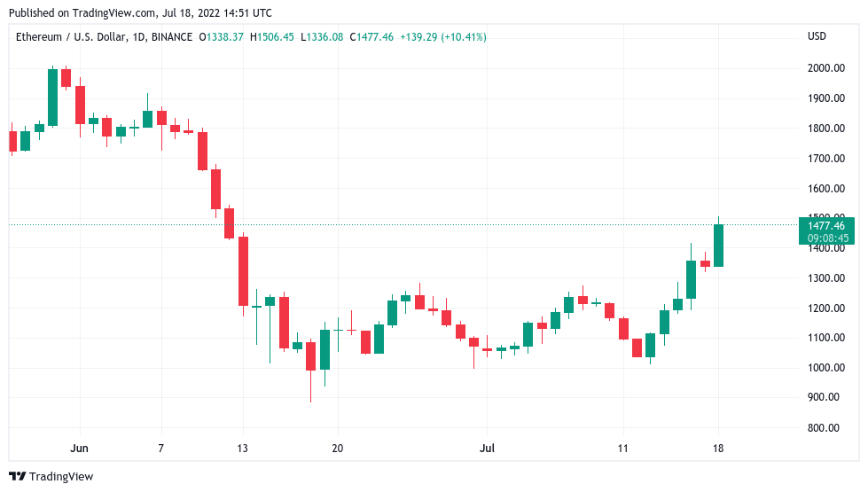Viewport: 868px width, 492px height.
Task: Click the 2000.00 price axis label
Action: (826, 68)
